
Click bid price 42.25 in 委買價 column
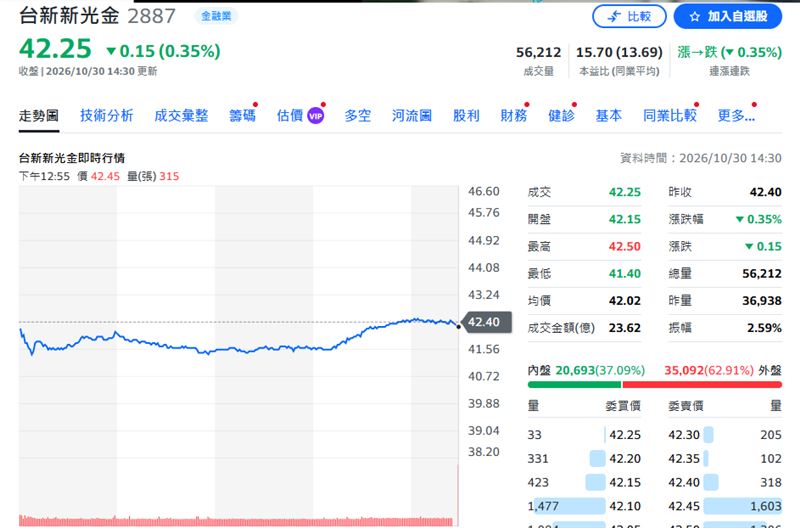pyautogui.click(x=625, y=435)
